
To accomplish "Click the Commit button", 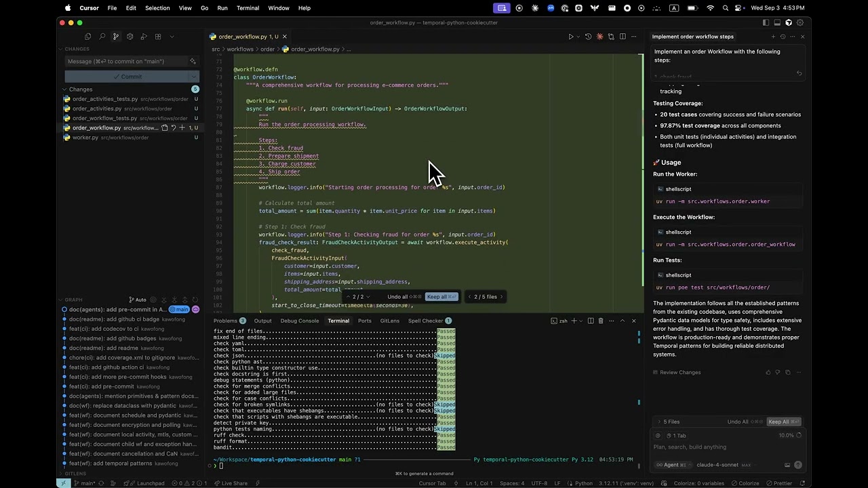I will (x=127, y=77).
